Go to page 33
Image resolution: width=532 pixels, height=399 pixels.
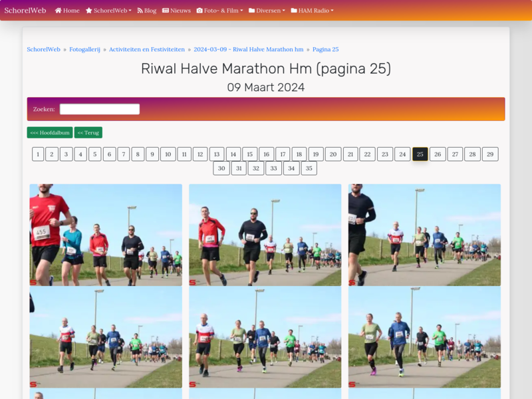[274, 168]
